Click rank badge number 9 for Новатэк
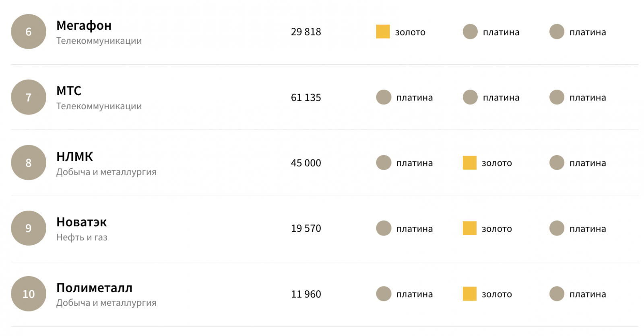This screenshot has height=336, width=644. point(29,228)
